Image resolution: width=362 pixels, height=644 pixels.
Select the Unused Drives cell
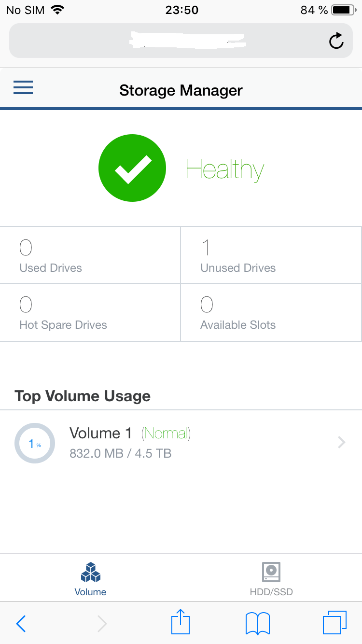click(271, 255)
